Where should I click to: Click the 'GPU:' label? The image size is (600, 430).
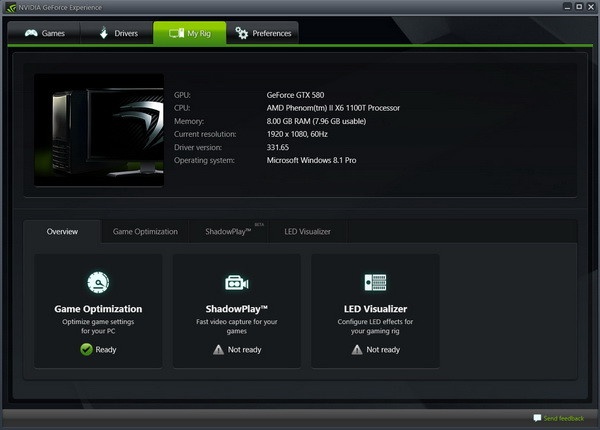coord(182,95)
